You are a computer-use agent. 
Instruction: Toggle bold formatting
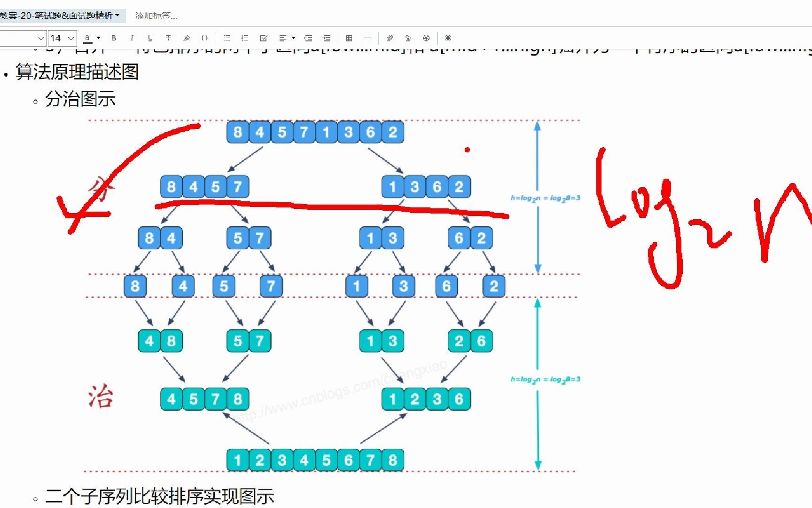114,38
